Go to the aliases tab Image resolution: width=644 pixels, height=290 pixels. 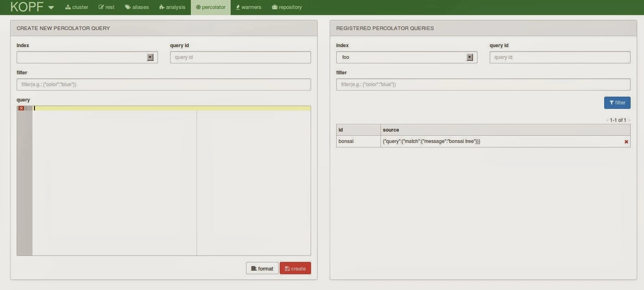click(x=137, y=7)
